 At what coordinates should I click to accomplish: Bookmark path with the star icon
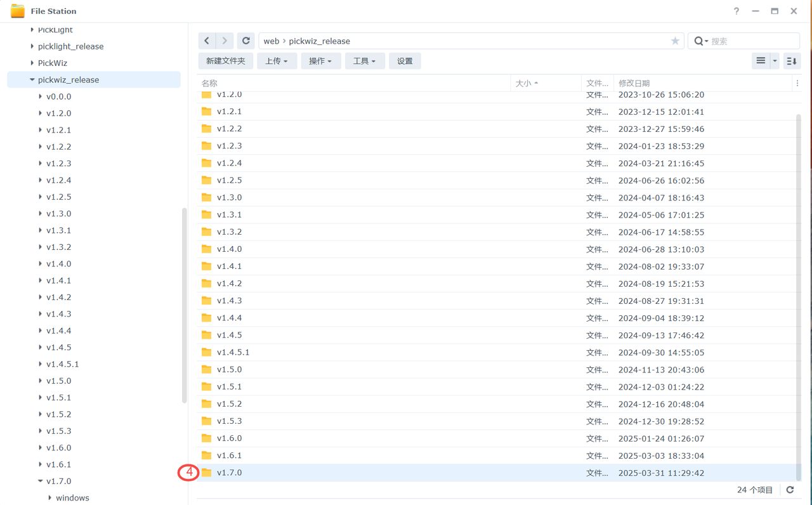tap(675, 41)
